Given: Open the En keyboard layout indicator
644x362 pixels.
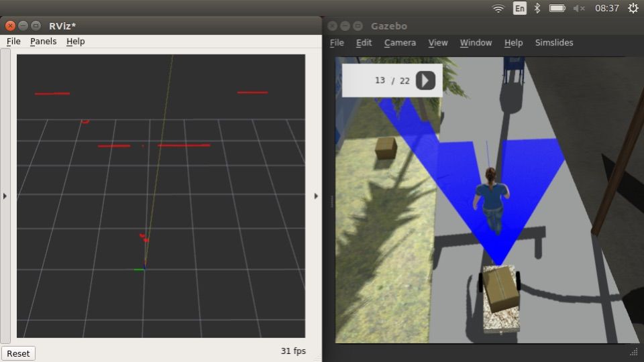Looking at the screenshot, I should coord(519,8).
